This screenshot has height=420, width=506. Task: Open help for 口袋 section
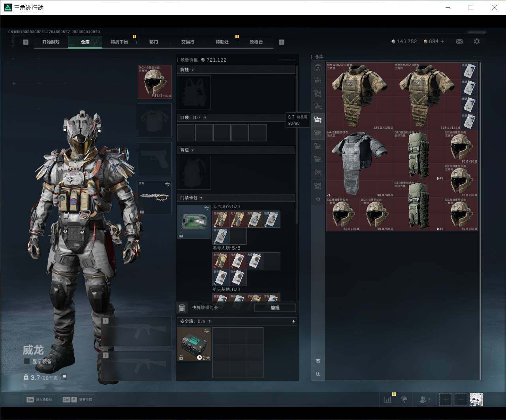pos(205,118)
